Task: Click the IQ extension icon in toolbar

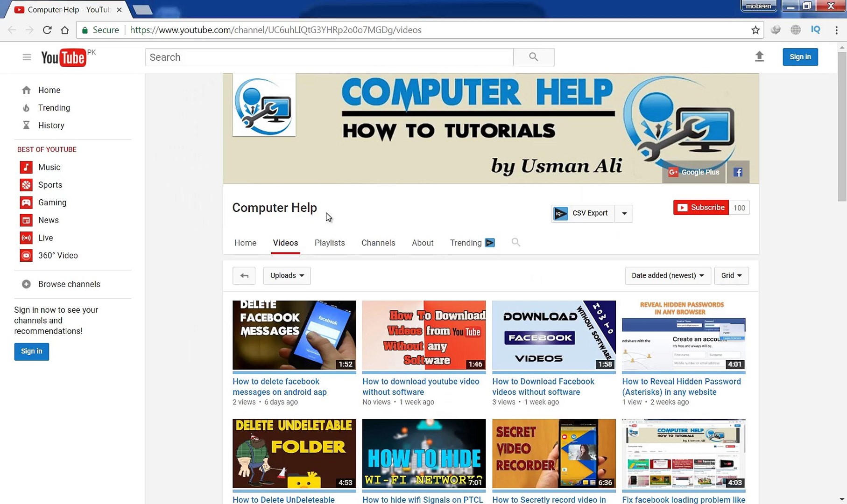Action: pos(816,30)
